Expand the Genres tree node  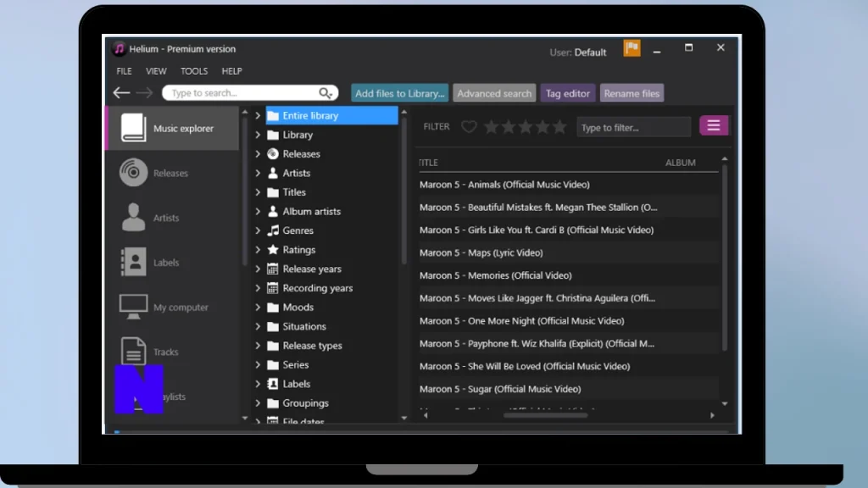258,230
